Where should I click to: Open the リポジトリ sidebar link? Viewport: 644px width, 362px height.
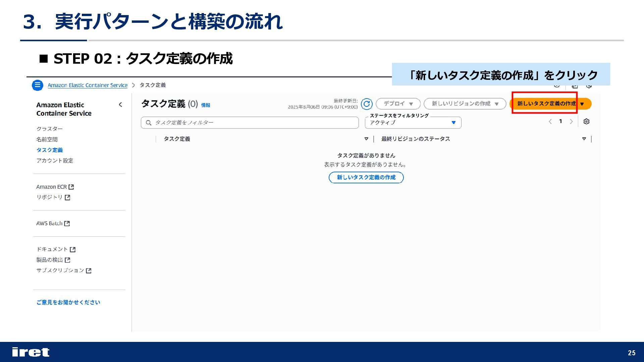(49, 197)
